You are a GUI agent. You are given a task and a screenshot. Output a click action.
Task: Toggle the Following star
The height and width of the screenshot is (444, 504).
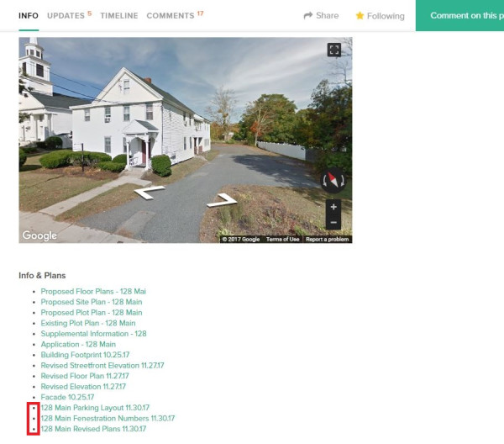(x=360, y=16)
